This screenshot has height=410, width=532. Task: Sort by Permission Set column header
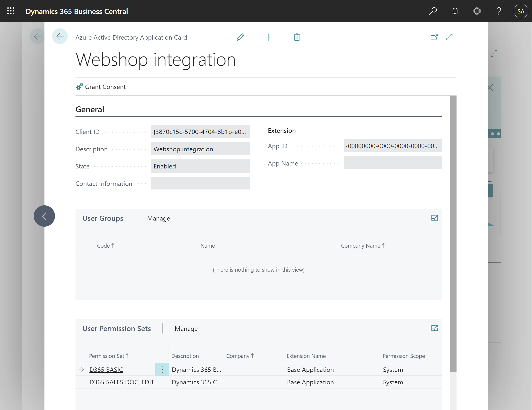click(109, 356)
